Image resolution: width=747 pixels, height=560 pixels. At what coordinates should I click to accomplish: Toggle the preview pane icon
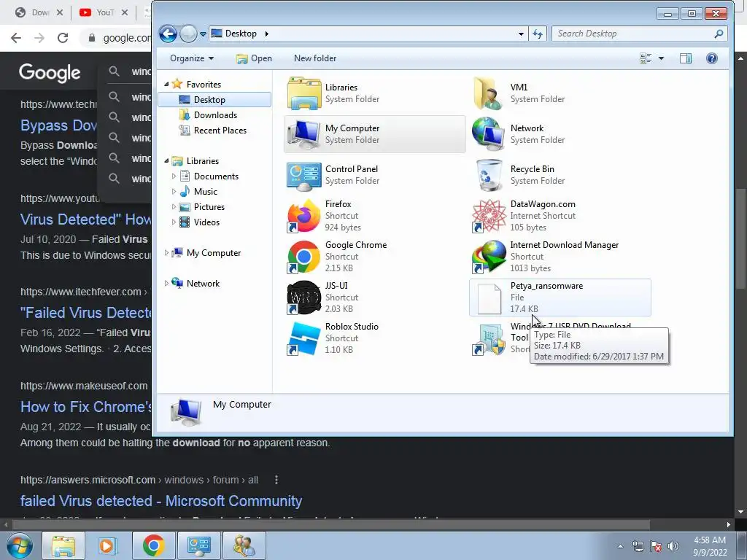[686, 58]
